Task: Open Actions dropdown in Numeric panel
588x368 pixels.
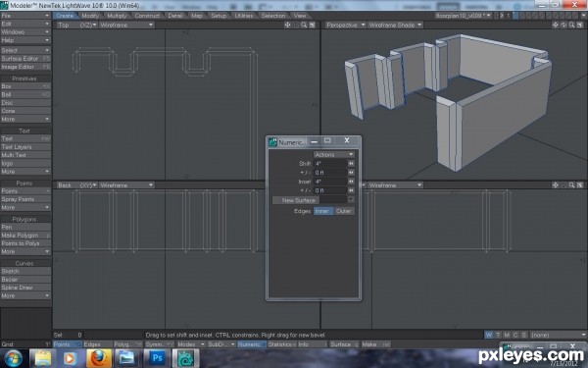Action: pos(334,154)
